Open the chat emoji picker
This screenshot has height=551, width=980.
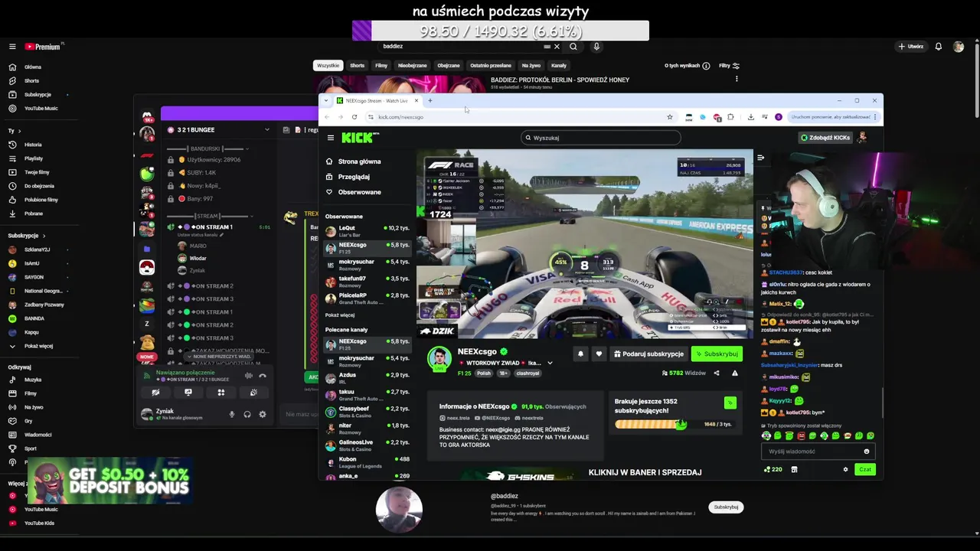[867, 452]
